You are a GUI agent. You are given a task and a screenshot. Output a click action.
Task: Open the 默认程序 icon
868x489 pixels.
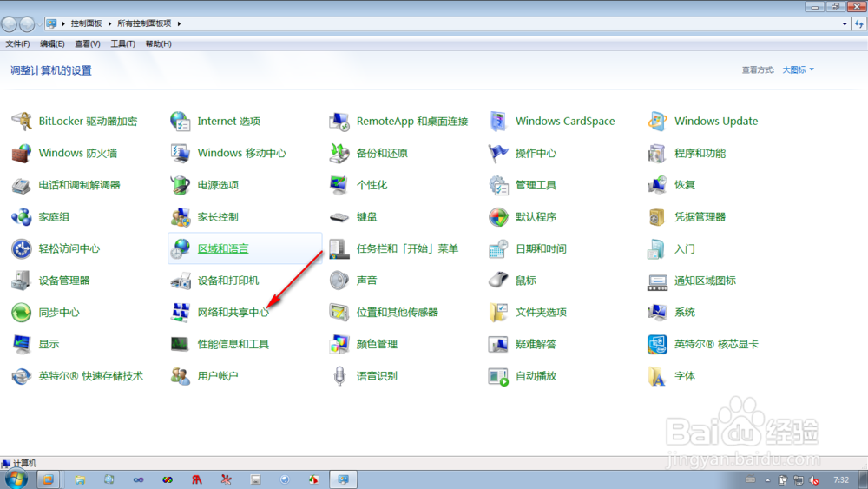coord(498,217)
